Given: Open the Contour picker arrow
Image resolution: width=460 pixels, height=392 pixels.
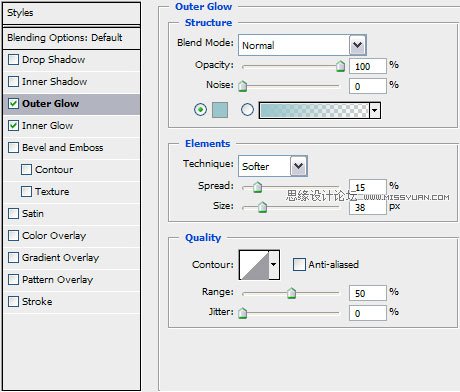Looking at the screenshot, I should [x=274, y=265].
